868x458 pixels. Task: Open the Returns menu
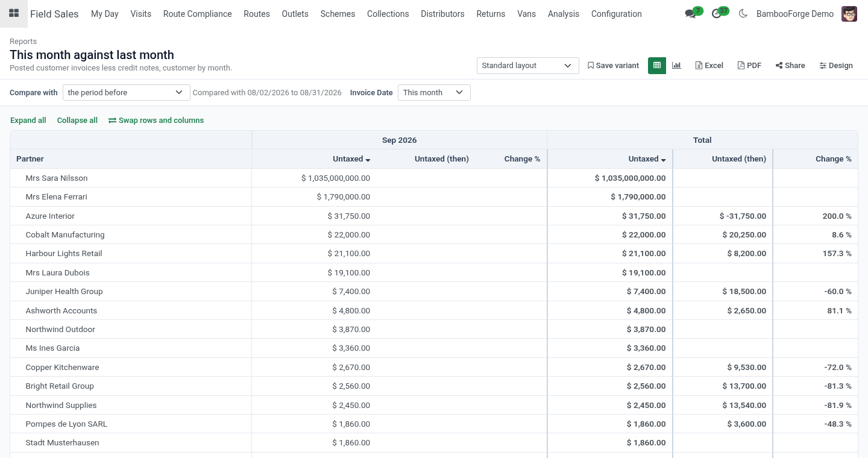click(x=491, y=14)
